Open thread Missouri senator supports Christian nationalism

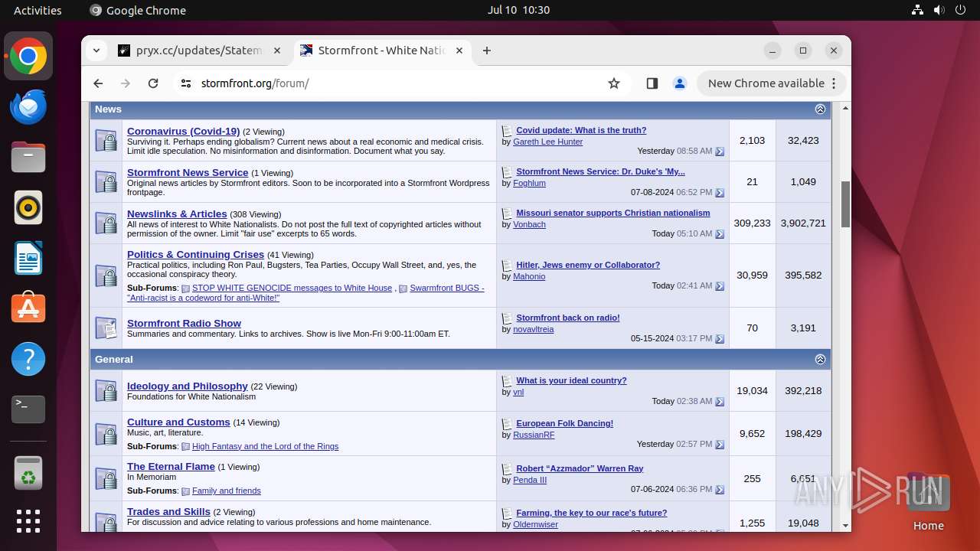coord(612,213)
